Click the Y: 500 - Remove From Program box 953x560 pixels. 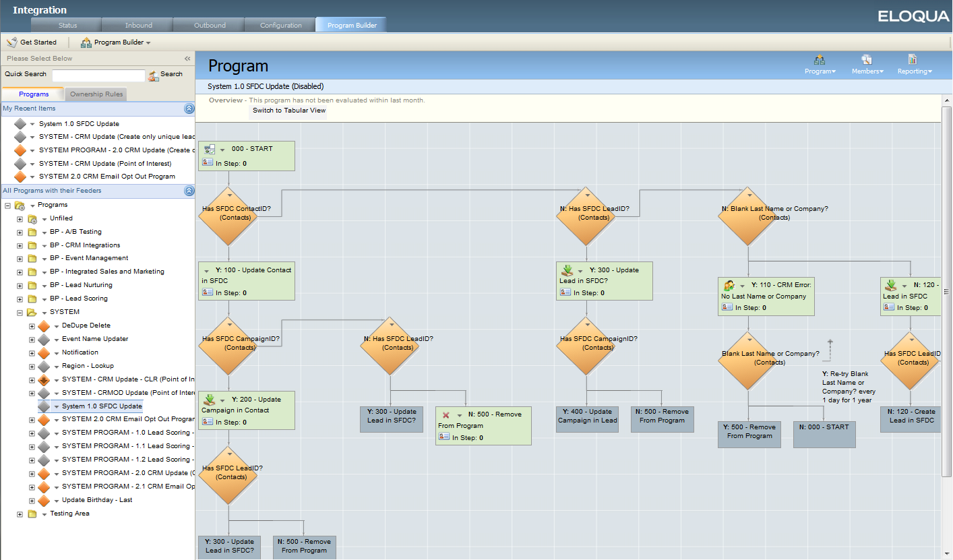(749, 434)
